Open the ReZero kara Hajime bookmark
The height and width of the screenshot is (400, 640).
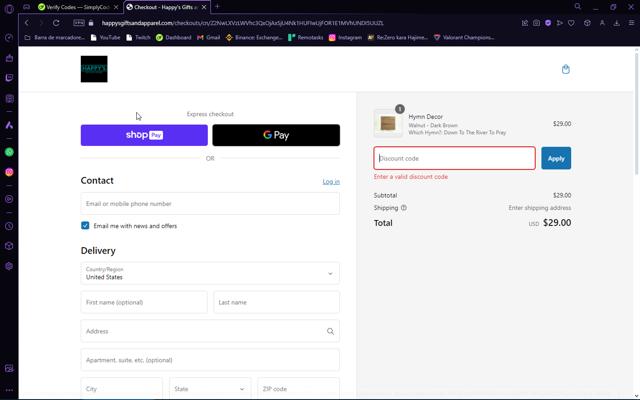pyautogui.click(x=398, y=38)
